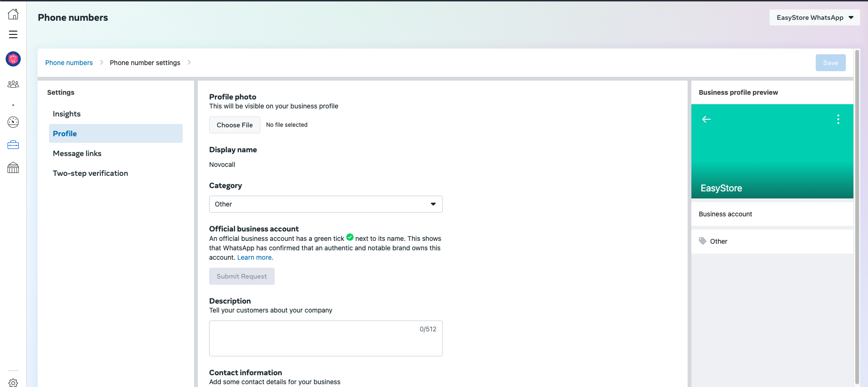
Task: Click Phone number settings breadcrumb
Action: (x=145, y=63)
